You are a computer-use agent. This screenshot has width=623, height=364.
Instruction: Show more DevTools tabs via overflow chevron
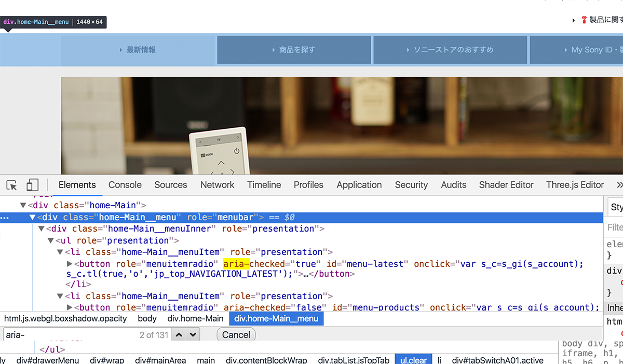618,185
